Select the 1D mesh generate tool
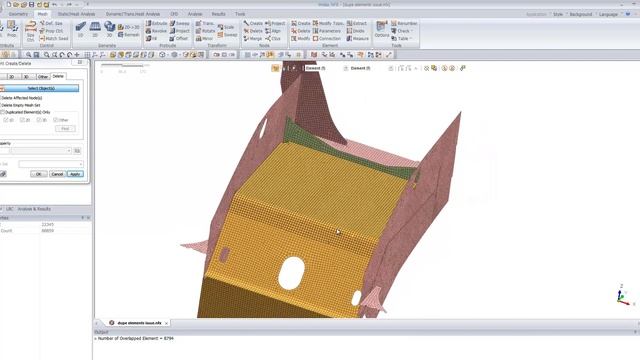The width and height of the screenshot is (640, 360). [80, 30]
